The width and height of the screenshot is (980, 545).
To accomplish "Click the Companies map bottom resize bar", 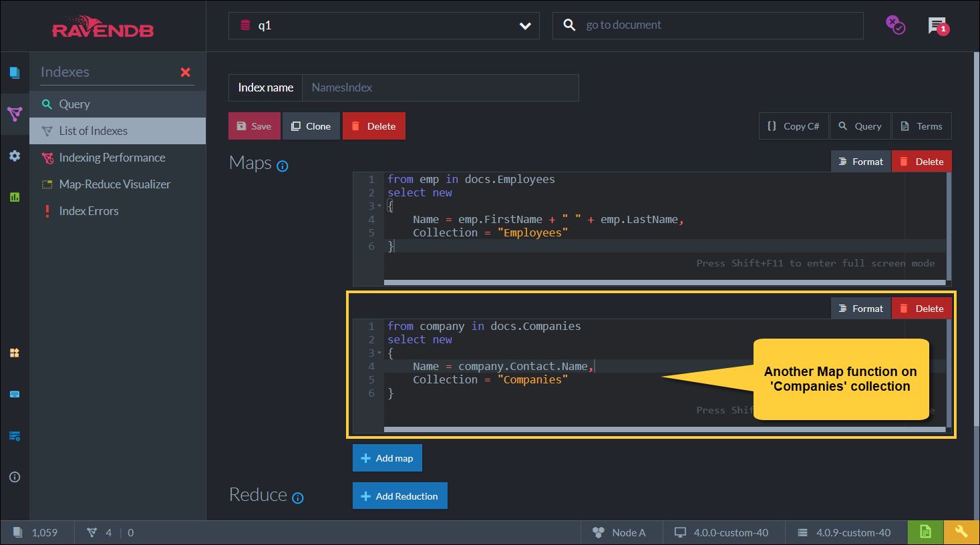I will click(665, 430).
